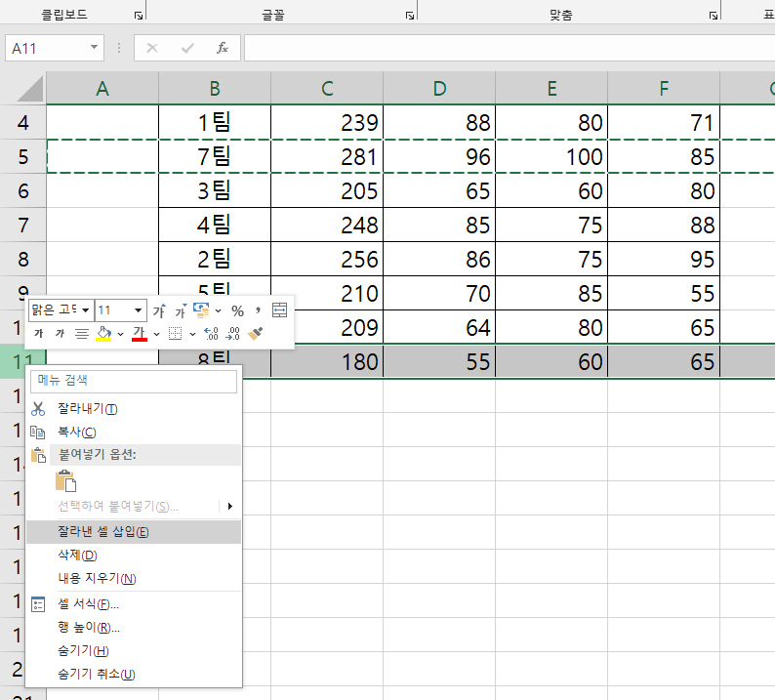Select column C header
This screenshot has width=775, height=700.
(x=327, y=89)
